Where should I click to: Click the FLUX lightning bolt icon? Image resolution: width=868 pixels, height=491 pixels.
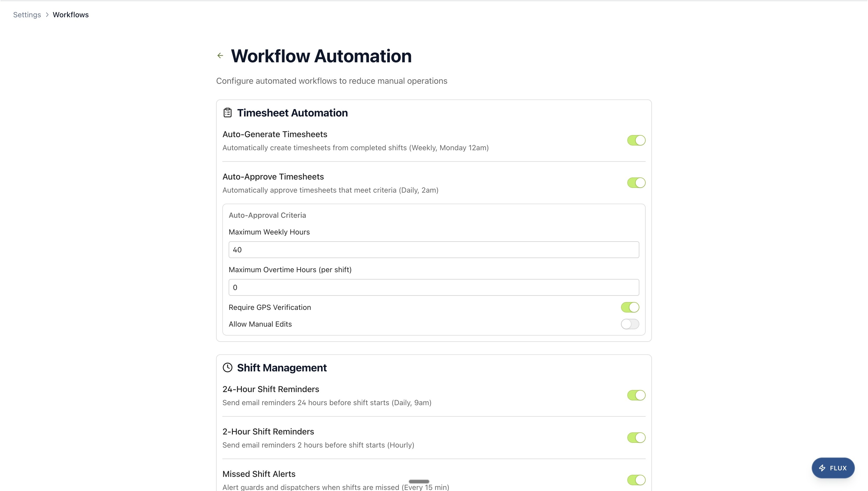coord(822,468)
